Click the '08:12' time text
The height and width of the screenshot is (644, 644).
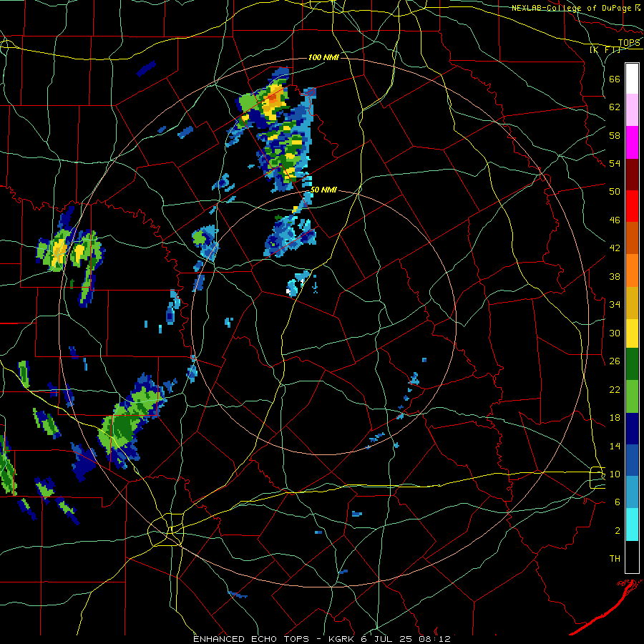coord(434,639)
